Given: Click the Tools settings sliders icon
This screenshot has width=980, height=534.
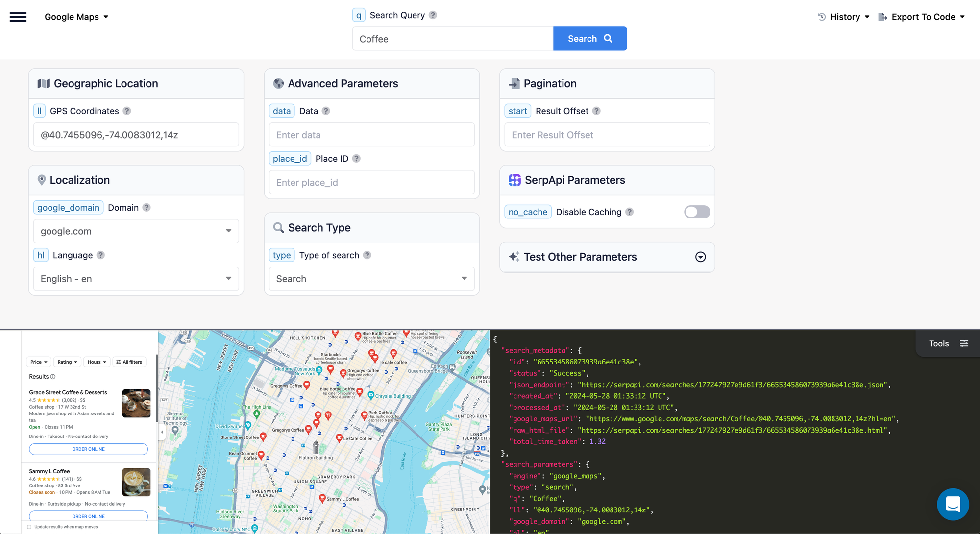Looking at the screenshot, I should pos(964,343).
